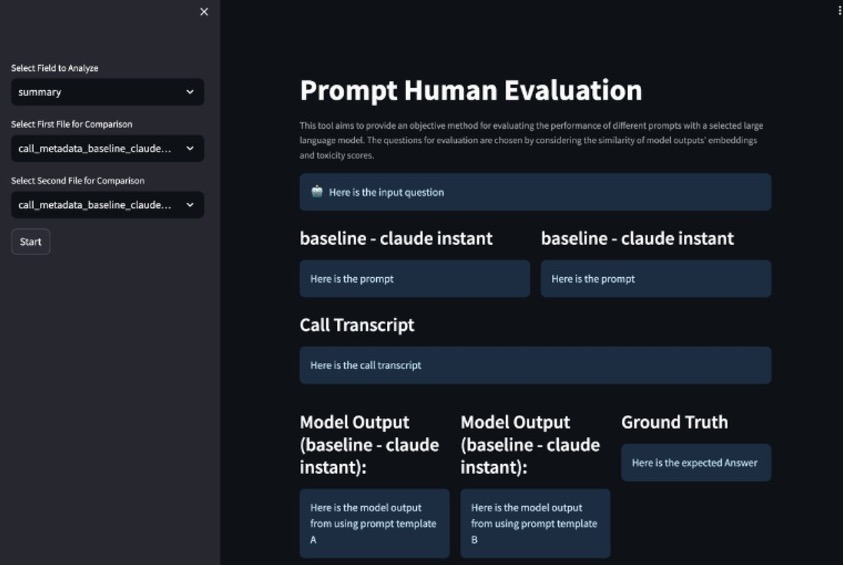844x566 pixels.
Task: Click the left 'Here is the prompt' box
Action: click(x=414, y=279)
